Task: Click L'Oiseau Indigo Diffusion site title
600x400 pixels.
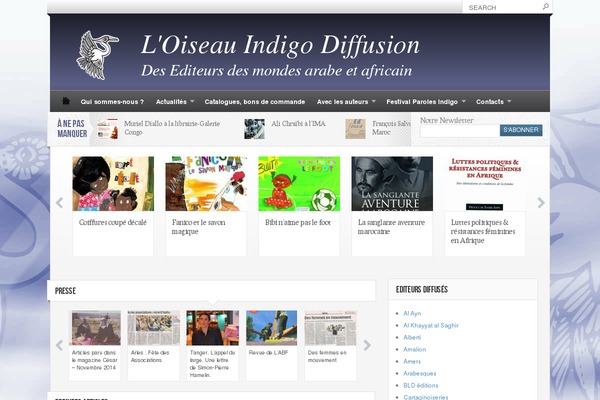Action: [280, 46]
